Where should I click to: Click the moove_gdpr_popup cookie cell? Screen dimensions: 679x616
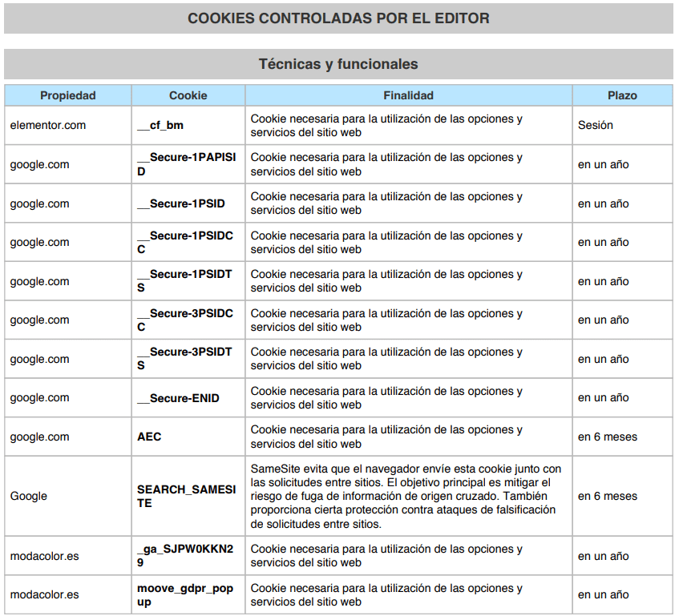click(x=185, y=594)
